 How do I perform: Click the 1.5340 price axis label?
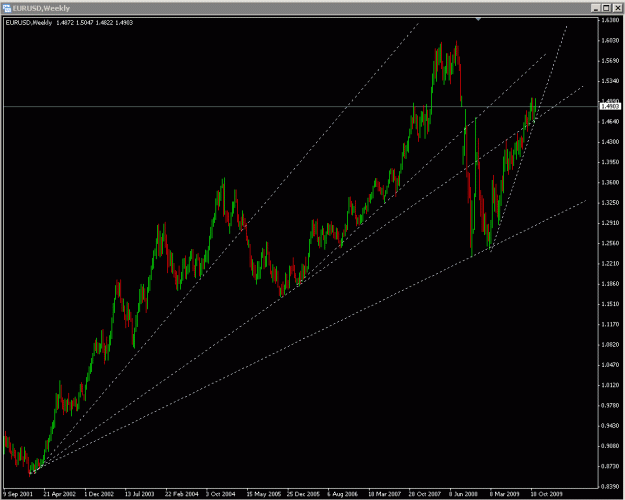610,81
